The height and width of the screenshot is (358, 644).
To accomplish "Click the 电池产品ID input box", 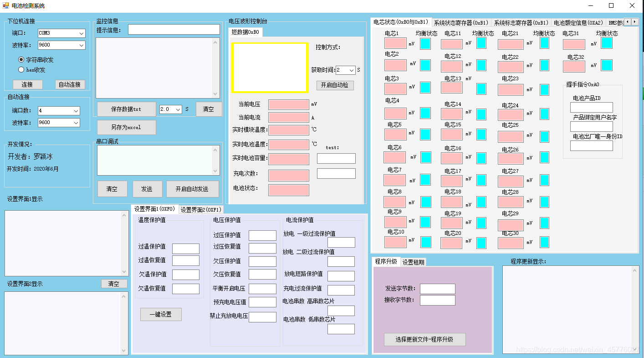I will pyautogui.click(x=592, y=107).
